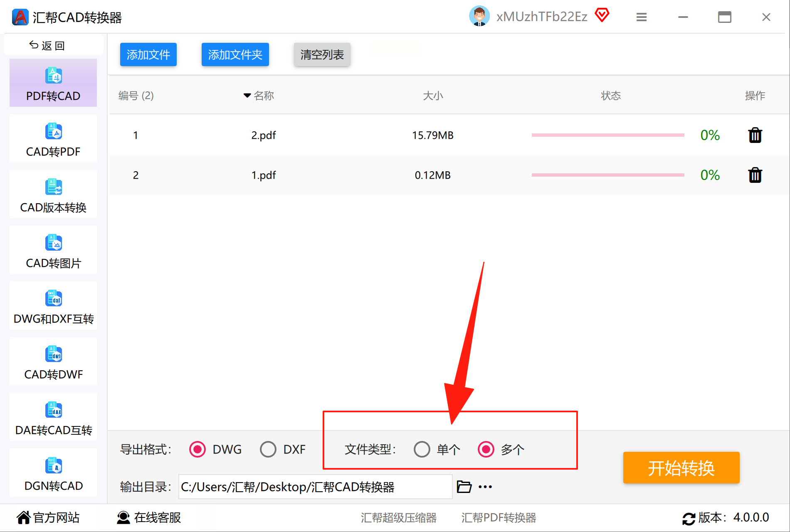Open the CAD转图片 tool
This screenshot has width=790, height=532.
[53, 250]
